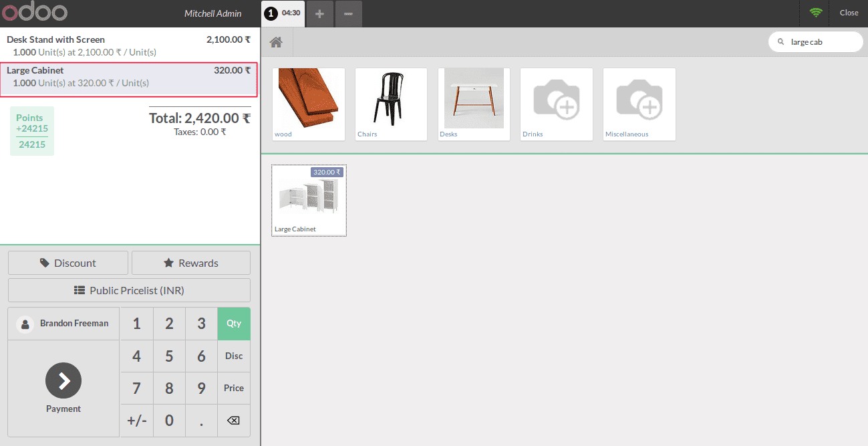Screen dimensions: 868x446
Task: Tap the +/- sign key
Action: (136, 421)
